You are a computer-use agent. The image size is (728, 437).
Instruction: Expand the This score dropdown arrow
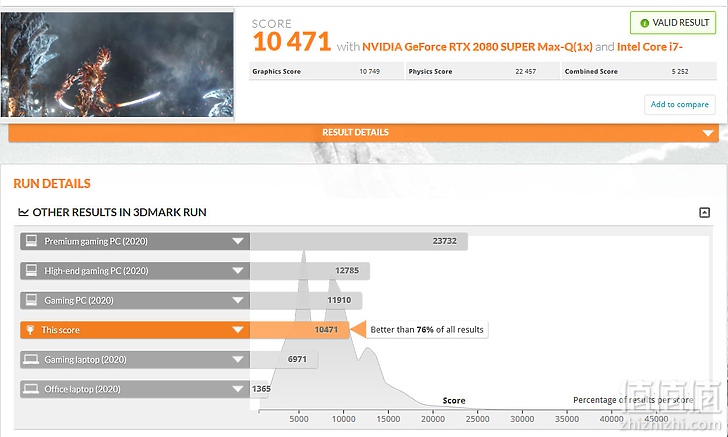pyautogui.click(x=238, y=330)
